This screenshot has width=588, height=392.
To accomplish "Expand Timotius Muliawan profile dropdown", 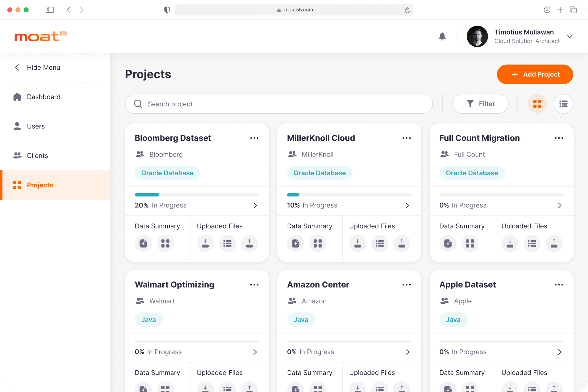I will pos(570,36).
